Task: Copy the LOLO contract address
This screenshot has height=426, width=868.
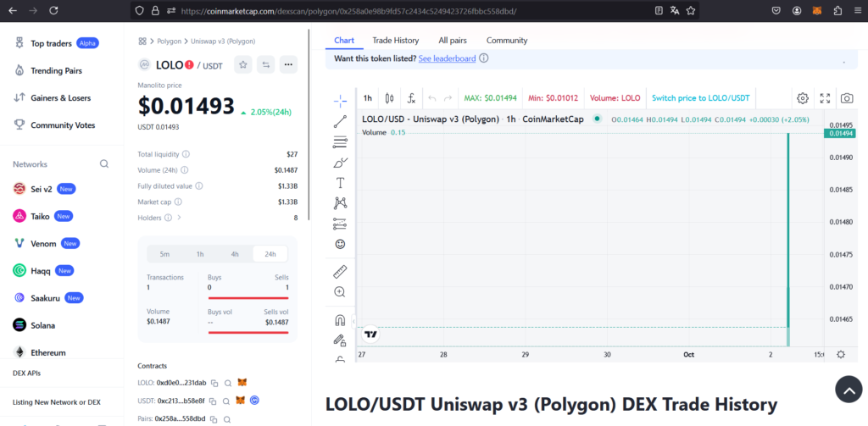Action: pyautogui.click(x=214, y=383)
